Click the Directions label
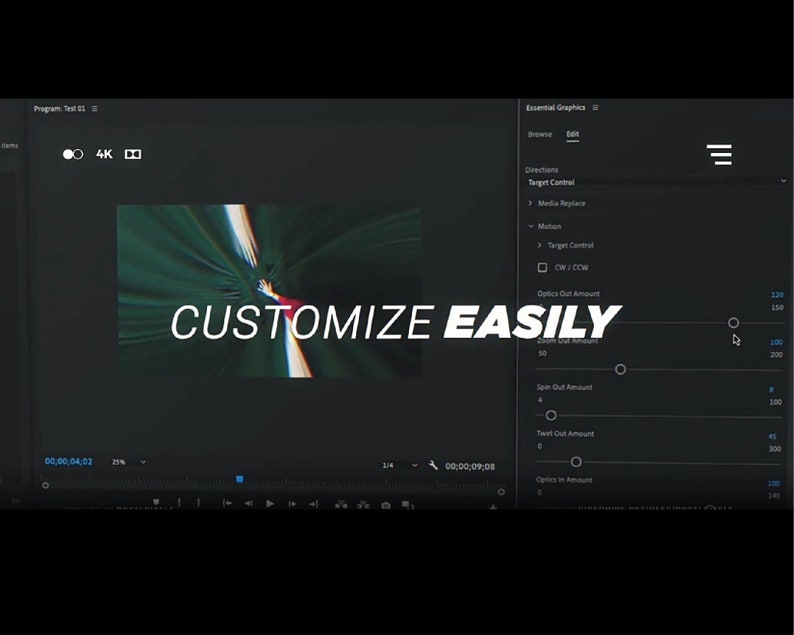 tap(541, 170)
